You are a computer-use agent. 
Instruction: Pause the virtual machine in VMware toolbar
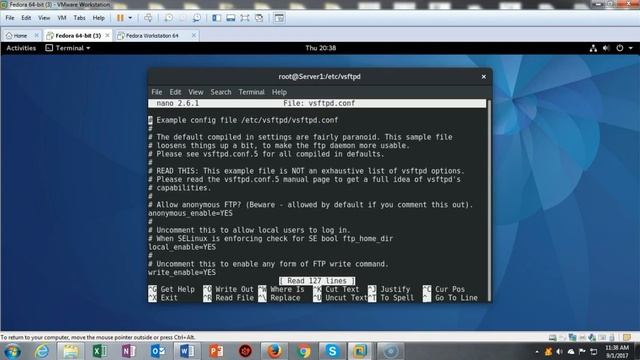click(120, 18)
